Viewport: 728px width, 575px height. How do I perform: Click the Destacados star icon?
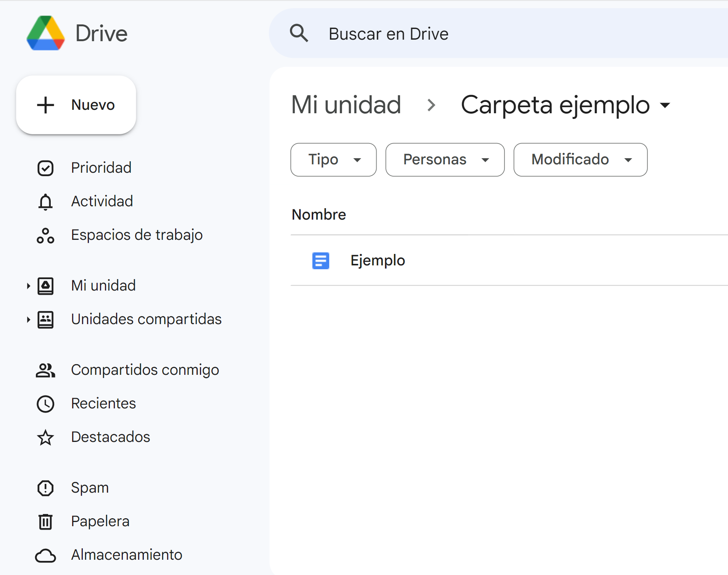45,437
